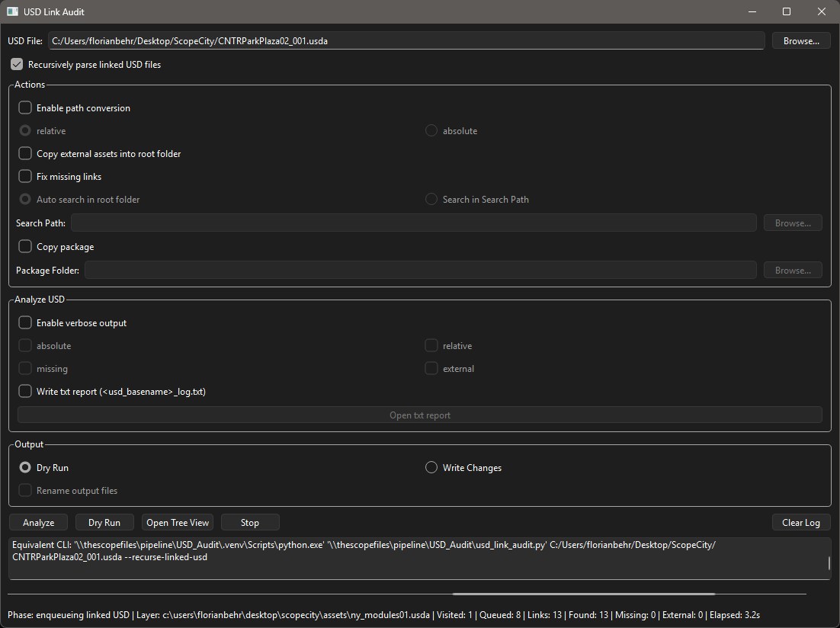Stop the running audit

tap(250, 522)
